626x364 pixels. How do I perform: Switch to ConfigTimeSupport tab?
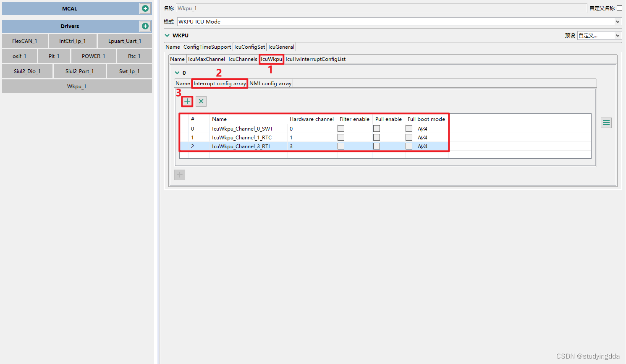(207, 47)
